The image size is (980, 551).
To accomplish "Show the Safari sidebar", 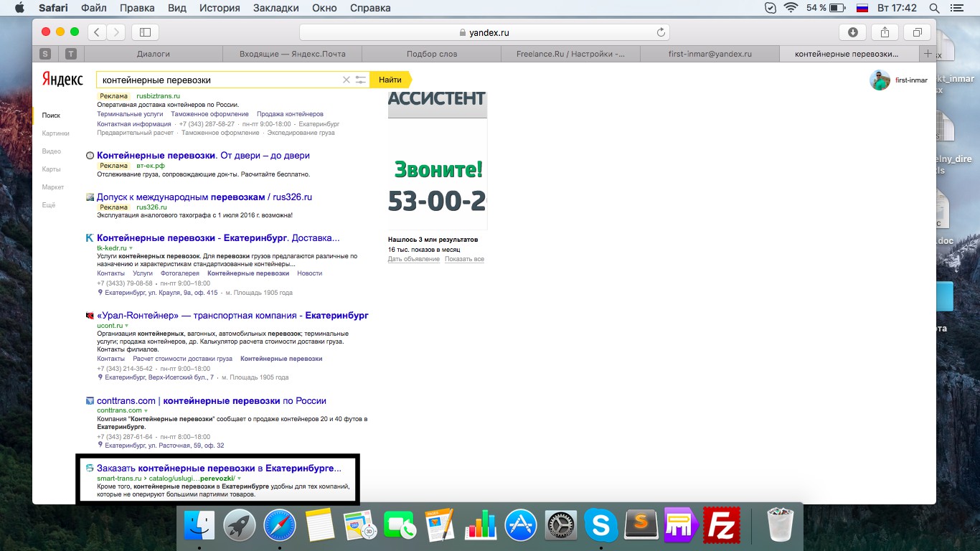I will click(145, 32).
